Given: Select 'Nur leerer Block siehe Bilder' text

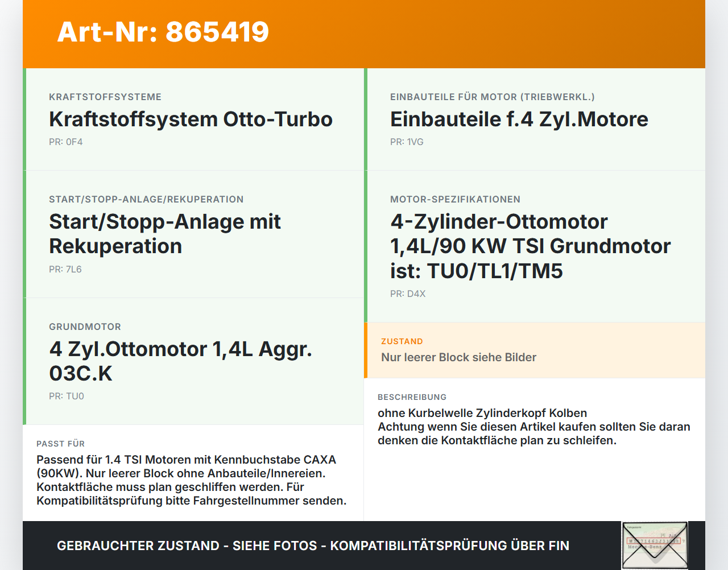Looking at the screenshot, I should pos(458,357).
